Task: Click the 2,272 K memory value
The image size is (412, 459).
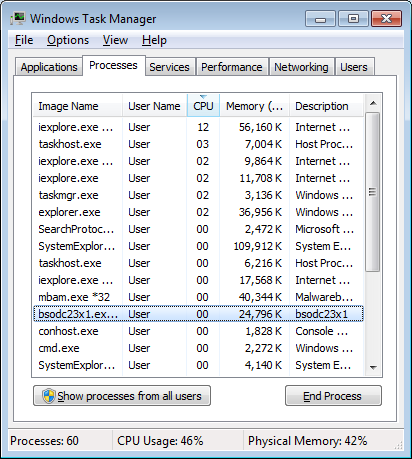Action: tap(263, 348)
